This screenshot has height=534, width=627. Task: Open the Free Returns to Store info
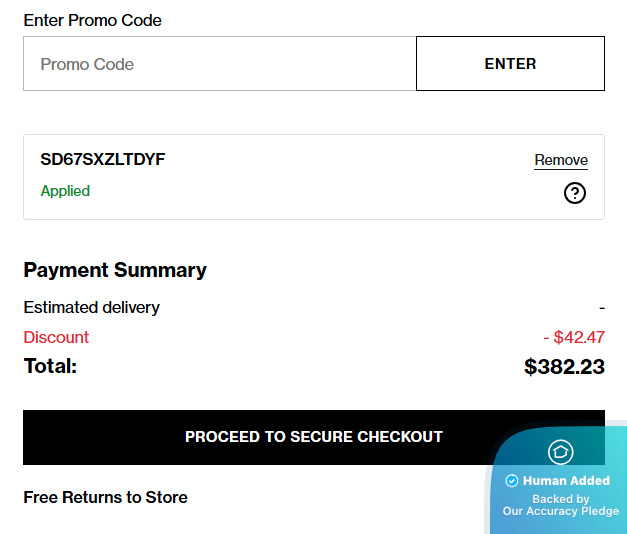(106, 498)
